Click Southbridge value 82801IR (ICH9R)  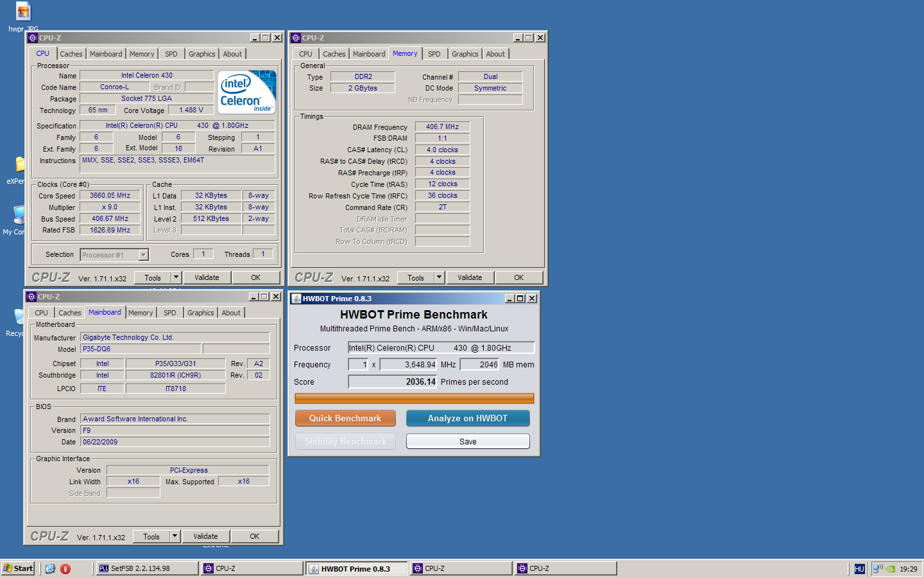176,375
